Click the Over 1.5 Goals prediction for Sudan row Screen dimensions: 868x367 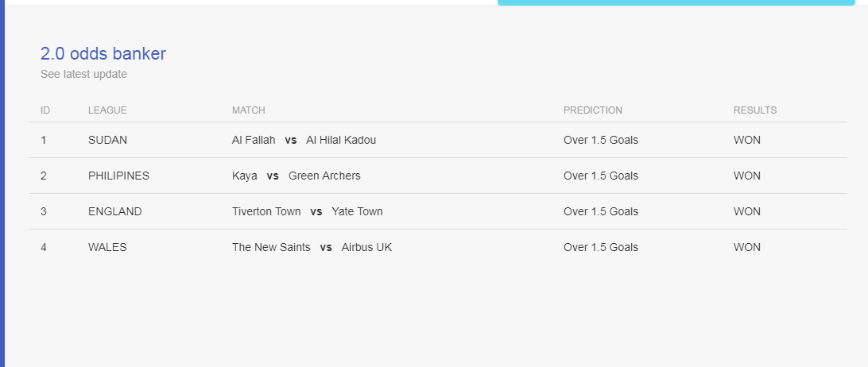[601, 140]
